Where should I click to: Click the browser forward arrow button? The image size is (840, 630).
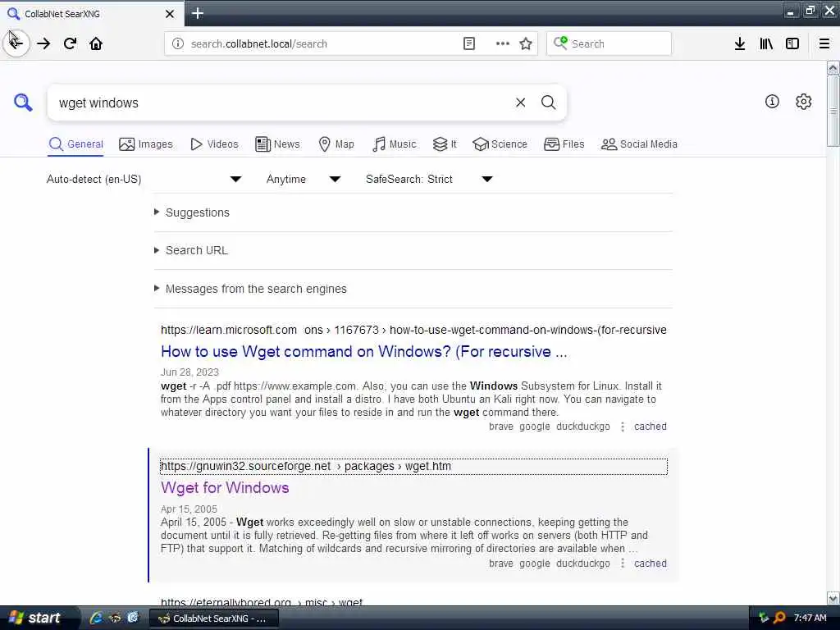pos(43,43)
